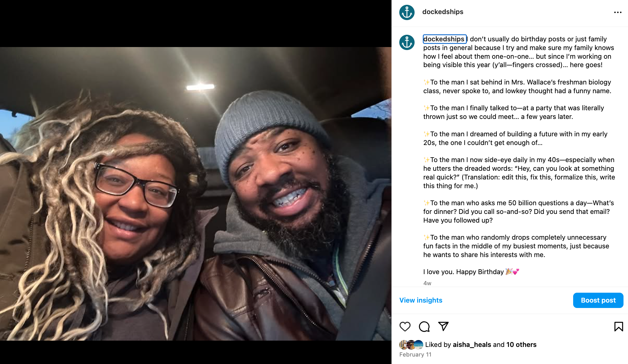Click the black bar above the photo

196,23
